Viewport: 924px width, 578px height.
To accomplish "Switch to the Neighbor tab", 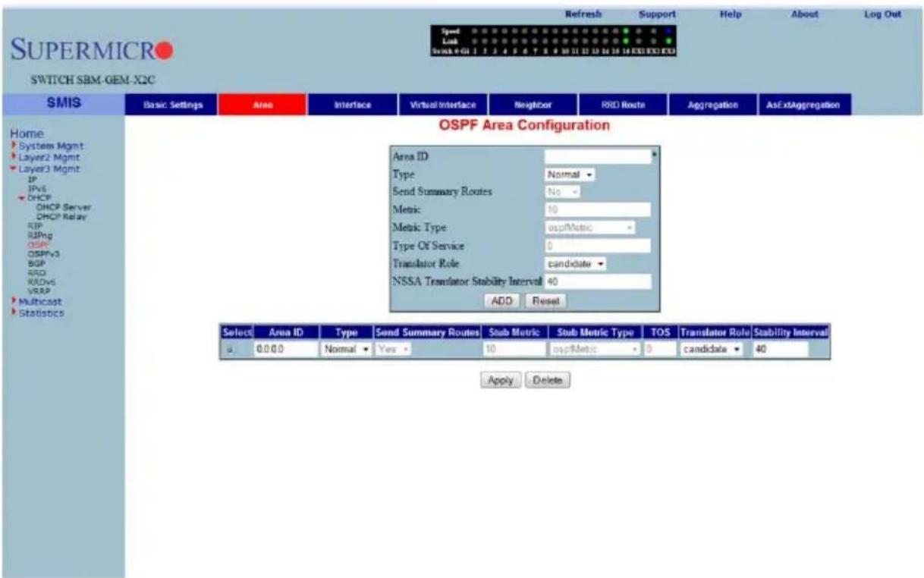I will click(533, 105).
